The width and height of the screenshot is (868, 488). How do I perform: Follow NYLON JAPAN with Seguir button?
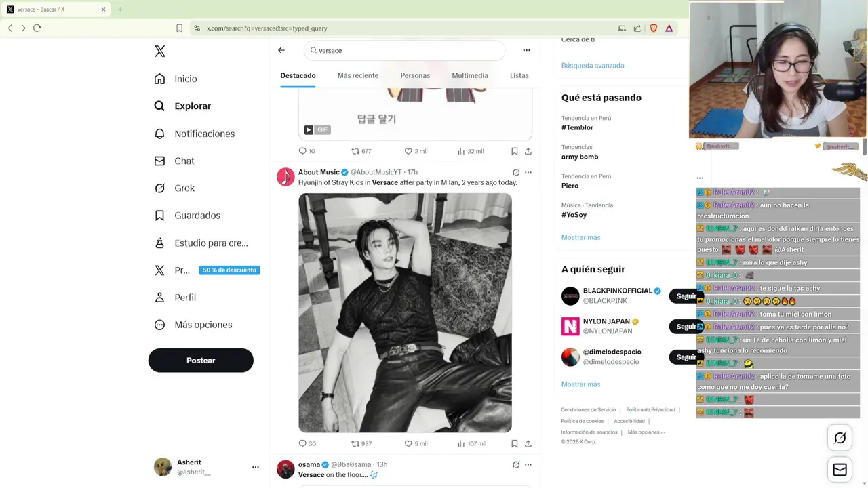coord(686,327)
